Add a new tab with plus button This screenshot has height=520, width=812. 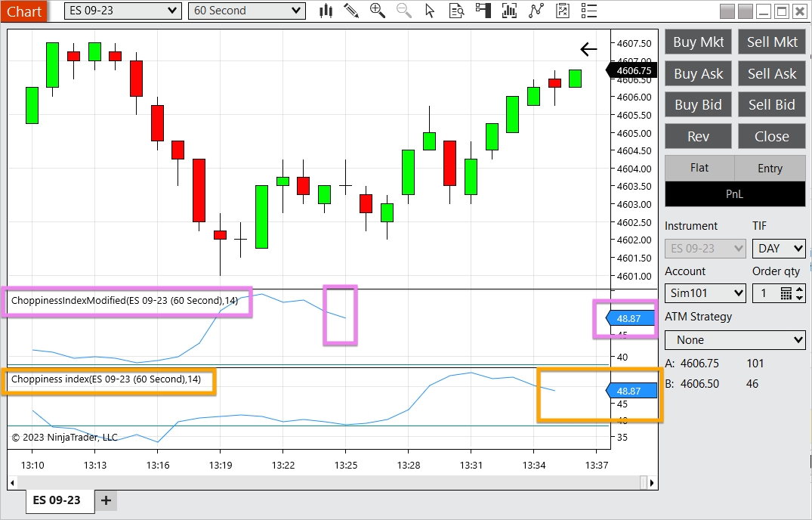107,500
